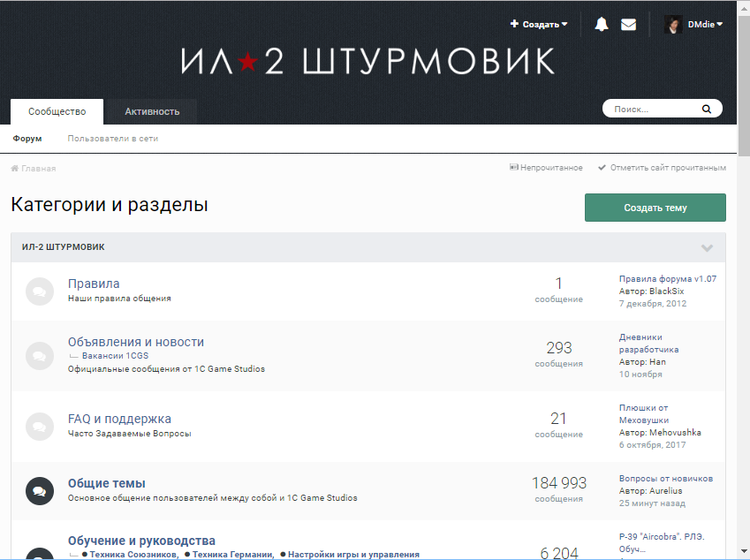
Task: Click the FAQ и поддержка forum bubble icon
Action: point(40,427)
